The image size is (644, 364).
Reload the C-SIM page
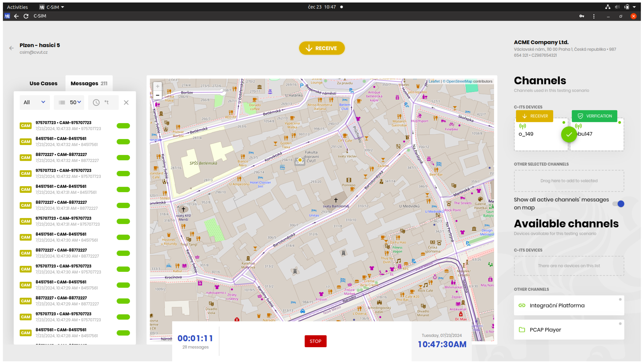click(26, 16)
